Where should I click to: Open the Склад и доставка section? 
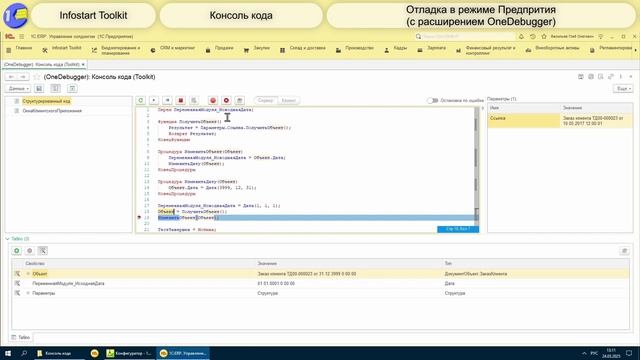[307, 48]
